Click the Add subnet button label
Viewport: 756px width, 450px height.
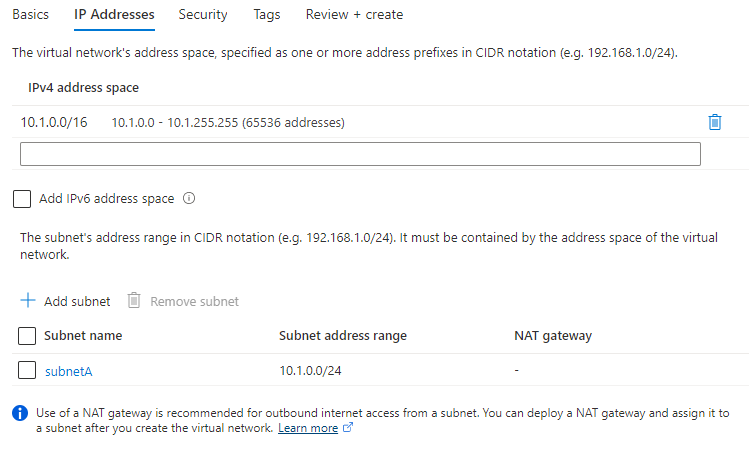77,301
